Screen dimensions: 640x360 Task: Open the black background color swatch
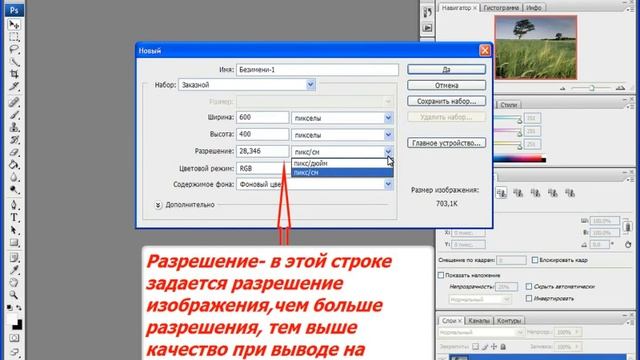[18, 325]
